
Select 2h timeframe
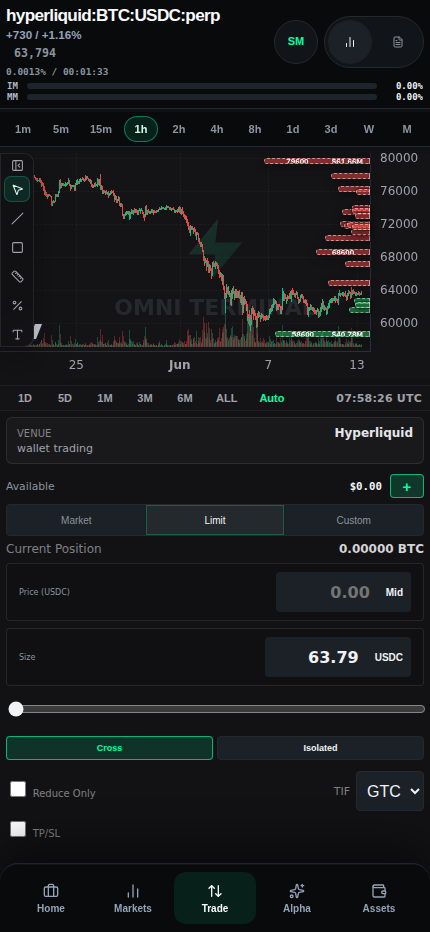(179, 129)
